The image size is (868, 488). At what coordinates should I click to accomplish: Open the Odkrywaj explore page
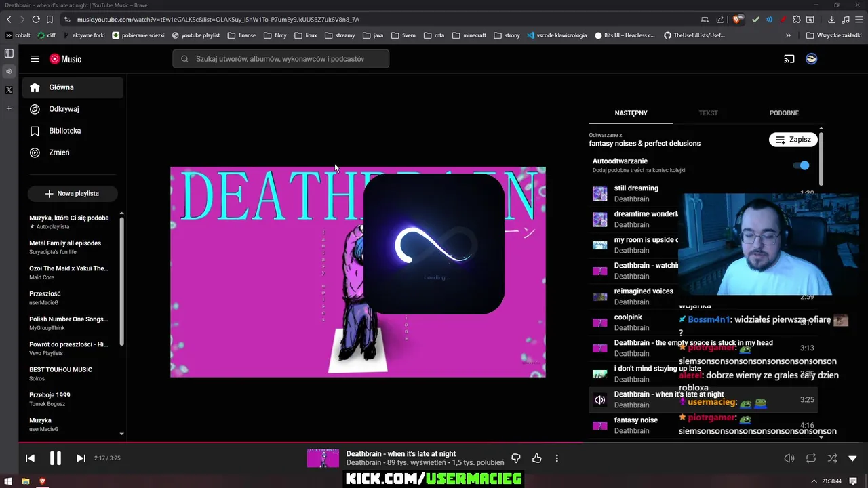73,109
